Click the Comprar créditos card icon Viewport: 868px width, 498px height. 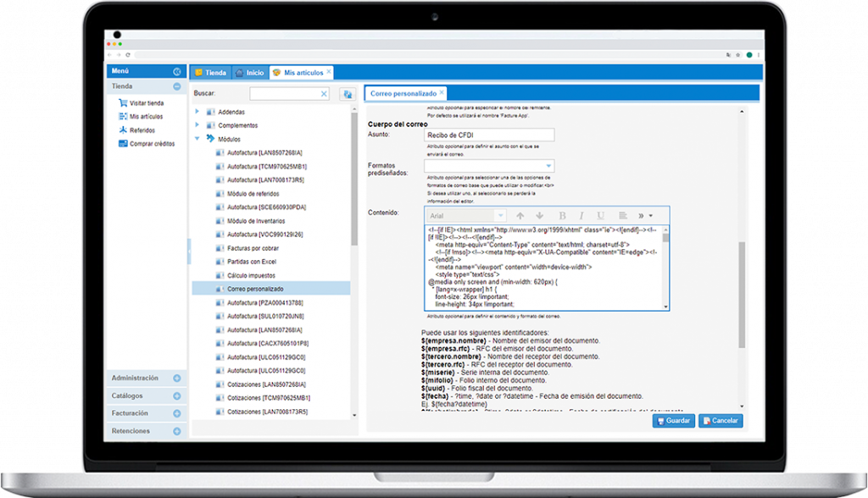(x=122, y=144)
